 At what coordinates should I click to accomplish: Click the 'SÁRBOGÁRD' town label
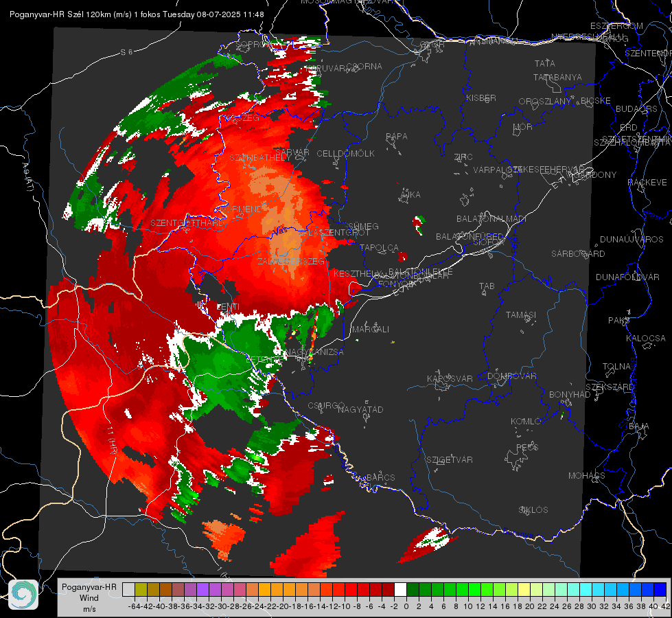click(x=578, y=254)
